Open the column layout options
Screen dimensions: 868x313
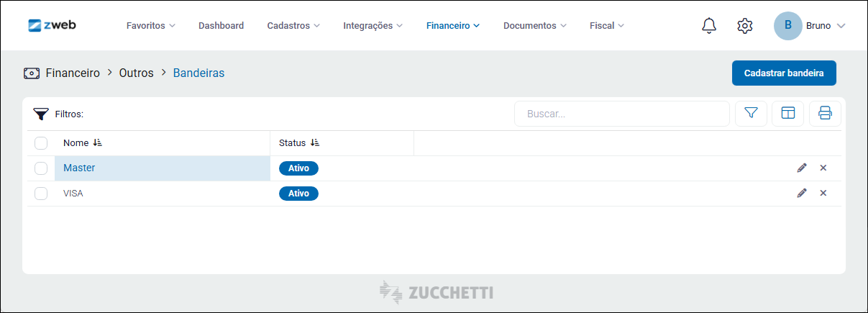tap(788, 114)
